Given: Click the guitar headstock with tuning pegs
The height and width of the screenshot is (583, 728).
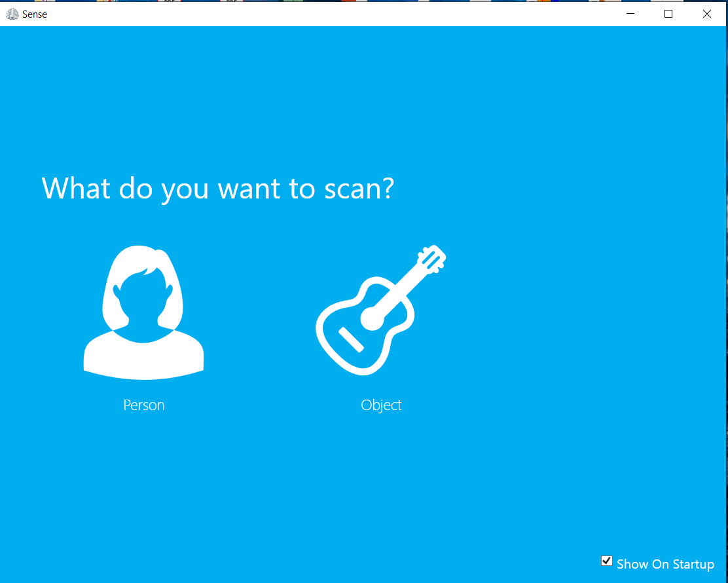Looking at the screenshot, I should tap(431, 258).
